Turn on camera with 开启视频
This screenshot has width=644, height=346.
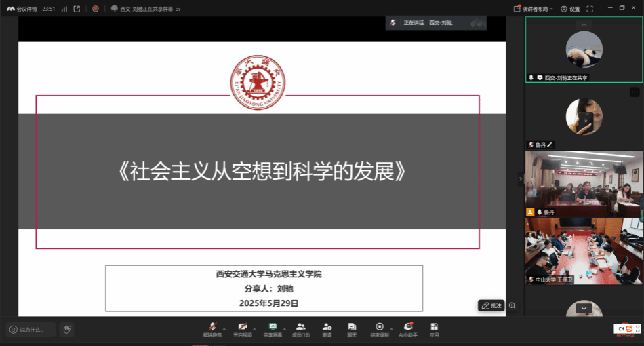242,329
